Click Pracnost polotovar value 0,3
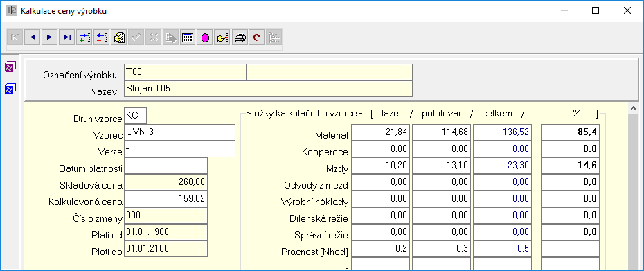The width and height of the screenshot is (644, 271). pyautogui.click(x=442, y=249)
